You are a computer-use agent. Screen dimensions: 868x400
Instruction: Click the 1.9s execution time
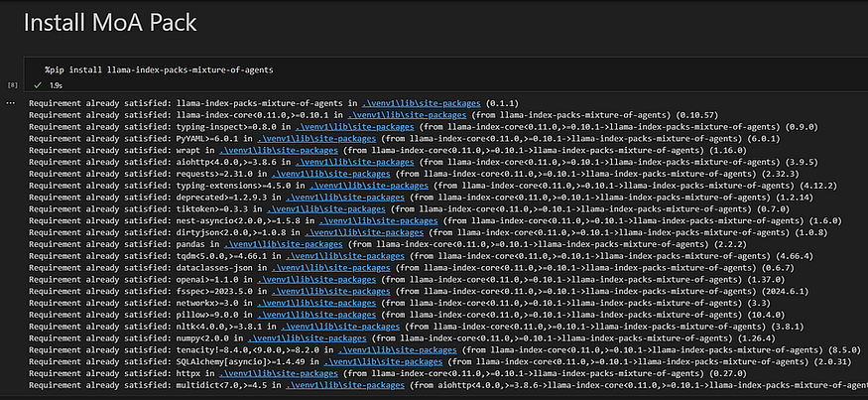[x=56, y=85]
